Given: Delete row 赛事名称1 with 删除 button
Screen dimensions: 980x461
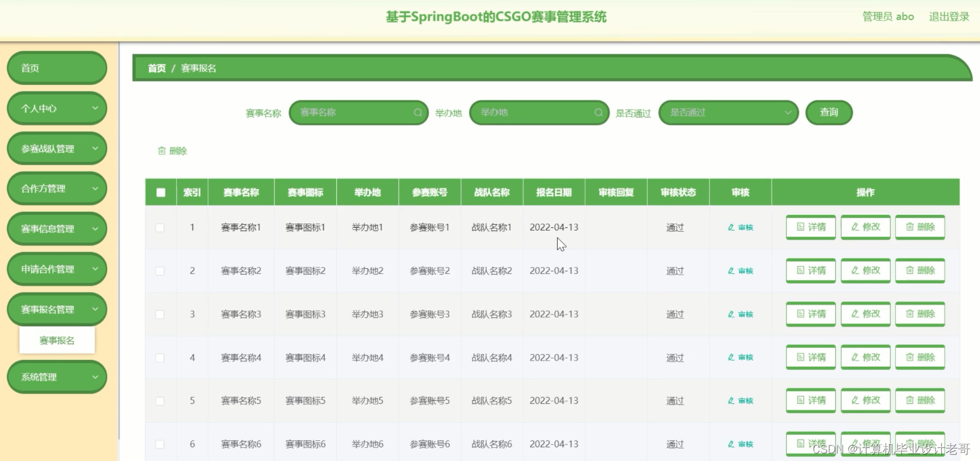Looking at the screenshot, I should [920, 227].
